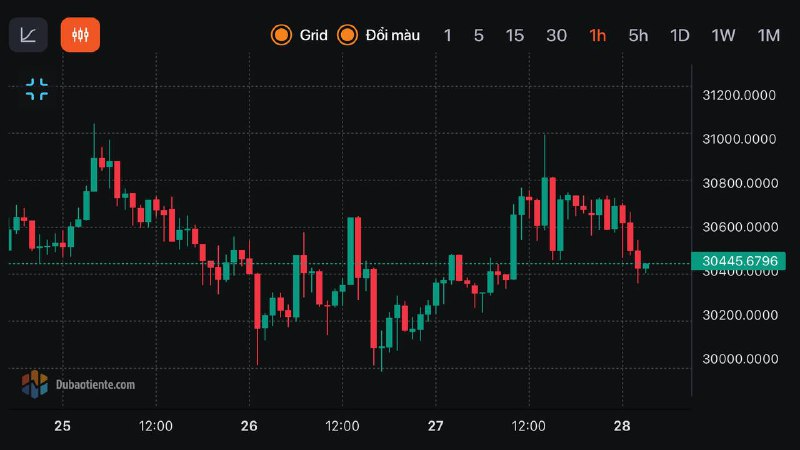Select the candlestick chart type
The width and height of the screenshot is (800, 450).
pyautogui.click(x=80, y=35)
